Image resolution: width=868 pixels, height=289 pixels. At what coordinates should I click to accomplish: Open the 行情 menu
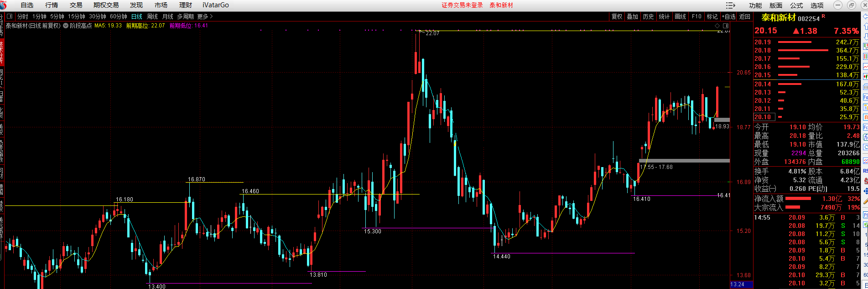click(x=52, y=5)
